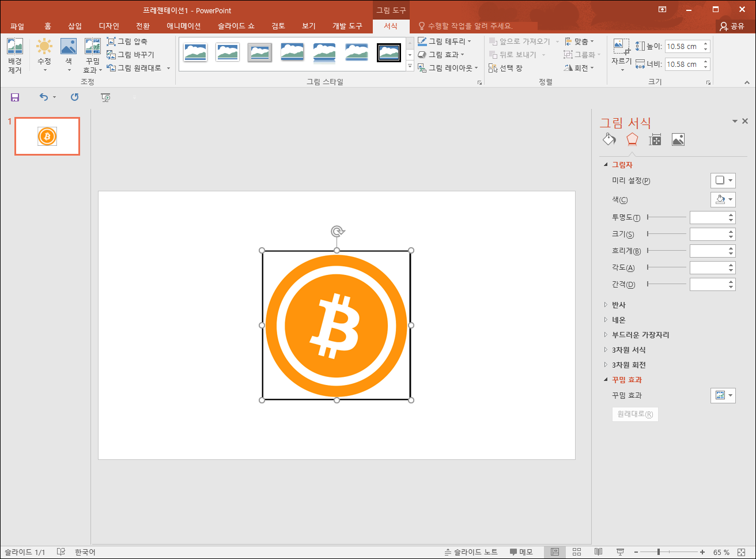Open Picture tab icon in 그림 서식 pane

click(x=678, y=139)
